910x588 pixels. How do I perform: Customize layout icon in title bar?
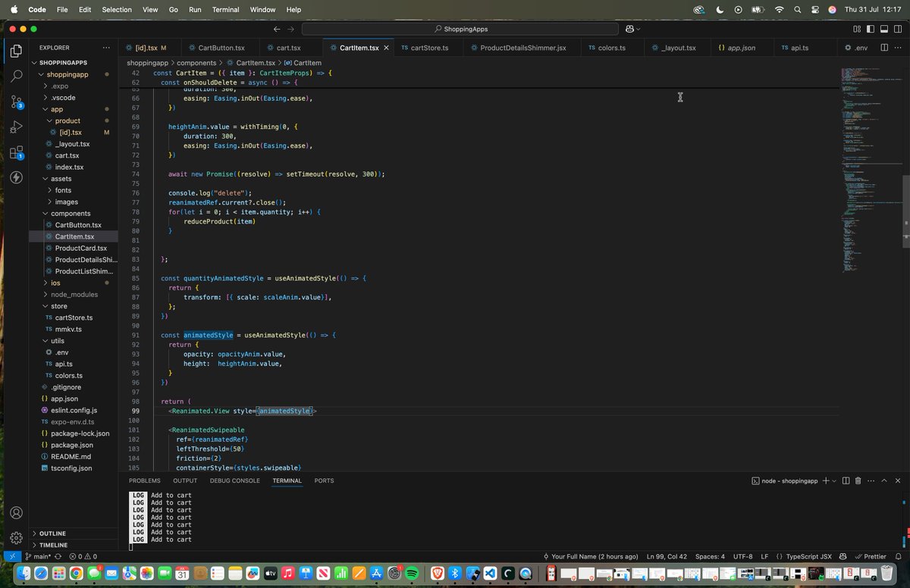pos(857,29)
